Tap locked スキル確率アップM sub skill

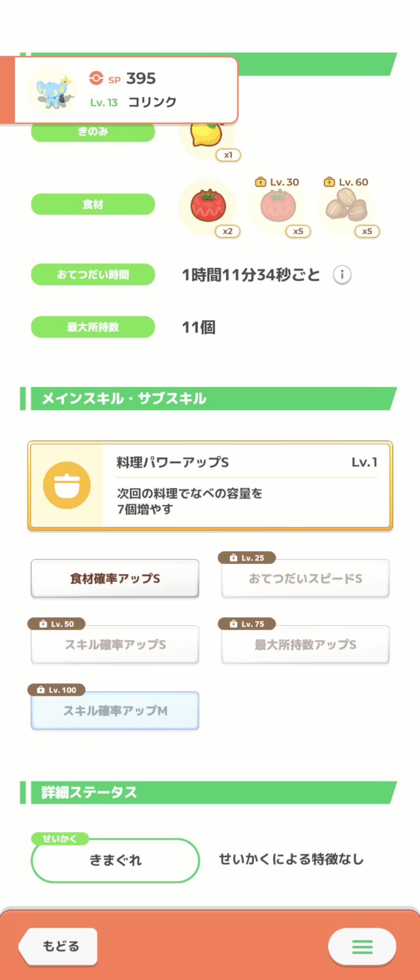pyautogui.click(x=115, y=710)
